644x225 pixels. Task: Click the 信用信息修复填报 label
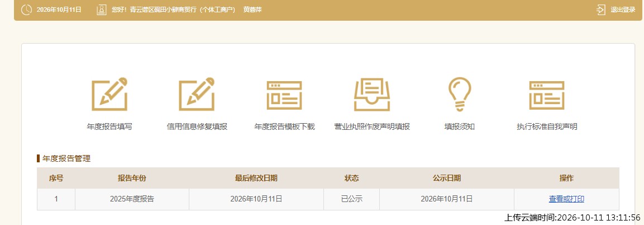tap(197, 126)
